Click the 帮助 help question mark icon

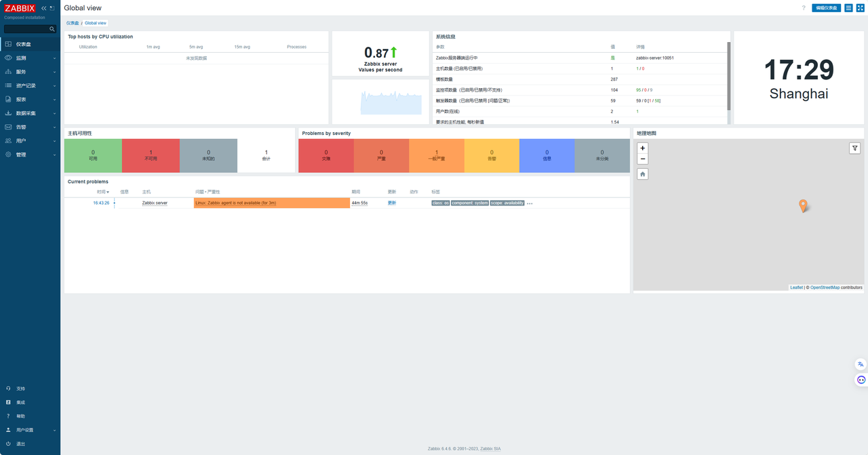pyautogui.click(x=8, y=416)
